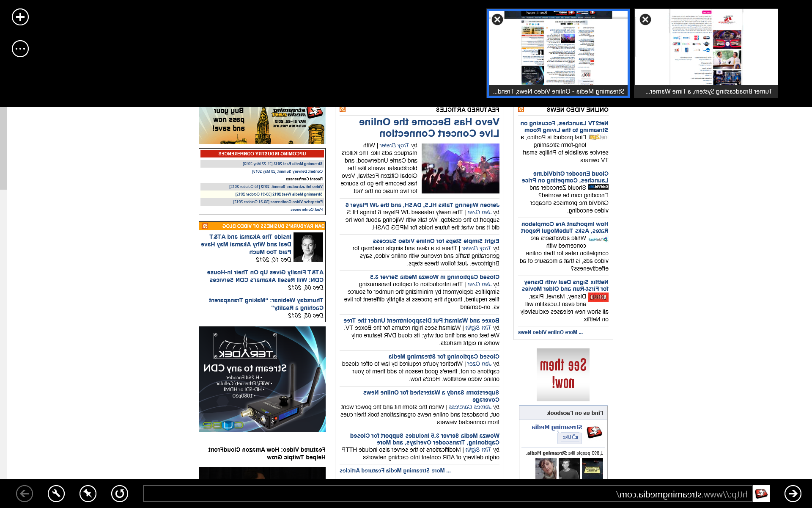Close the Turner Broadcasting System tab
The height and width of the screenshot is (508, 812).
point(645,19)
